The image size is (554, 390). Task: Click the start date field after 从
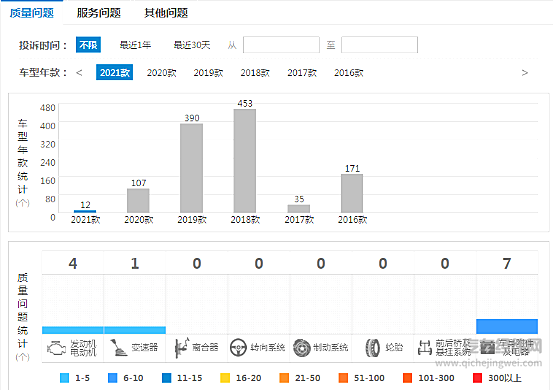281,45
